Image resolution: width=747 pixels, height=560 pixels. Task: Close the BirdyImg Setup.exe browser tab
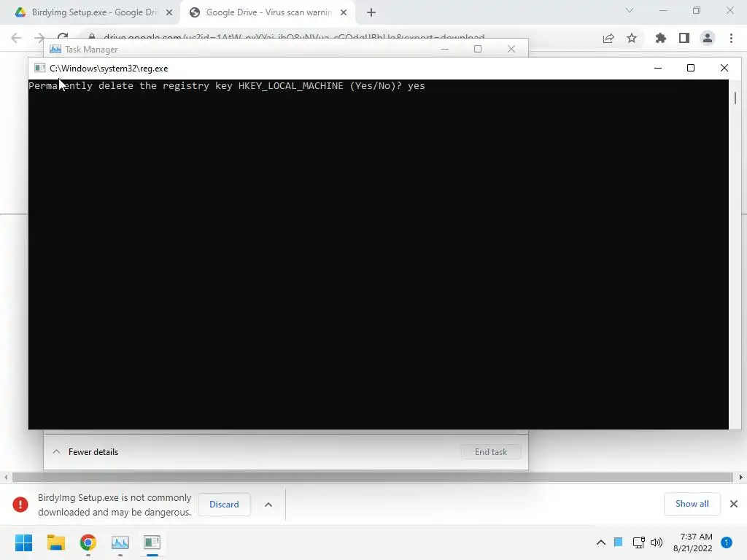tap(169, 12)
